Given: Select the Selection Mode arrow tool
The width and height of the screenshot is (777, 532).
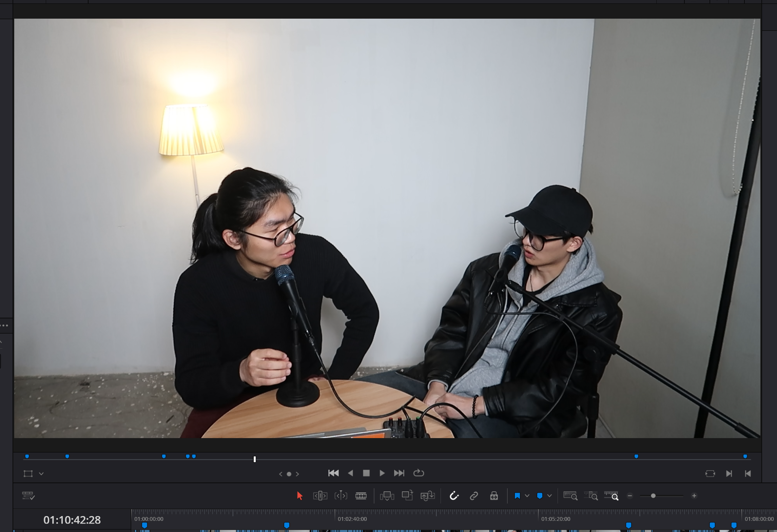Looking at the screenshot, I should [x=299, y=496].
